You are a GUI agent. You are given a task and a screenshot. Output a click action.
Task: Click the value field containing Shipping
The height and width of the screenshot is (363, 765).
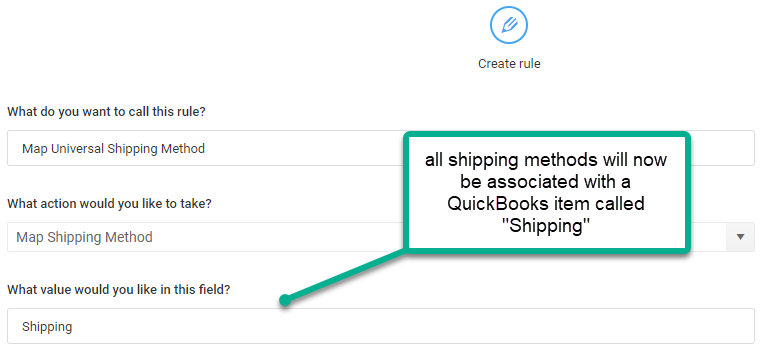[x=381, y=326]
